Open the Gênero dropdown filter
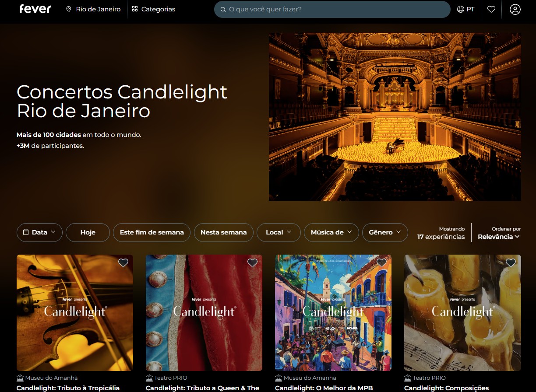The image size is (536, 392). pos(385,232)
